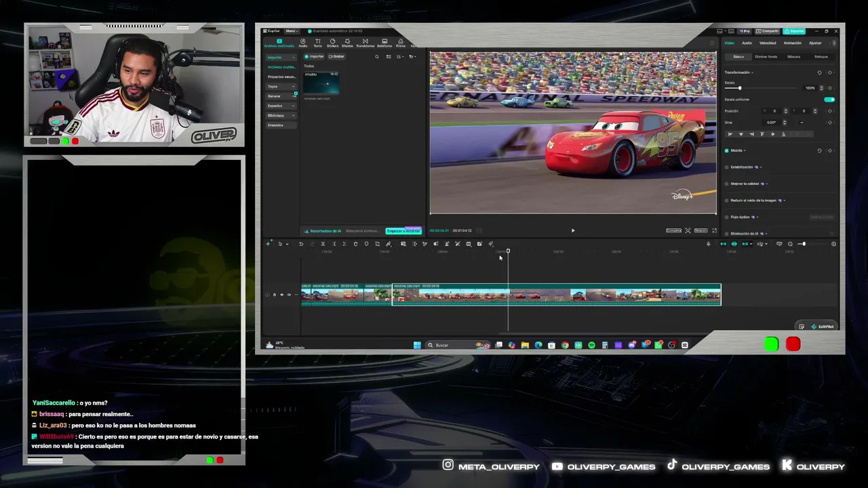
Task: Click the Importar media button
Action: pos(314,56)
